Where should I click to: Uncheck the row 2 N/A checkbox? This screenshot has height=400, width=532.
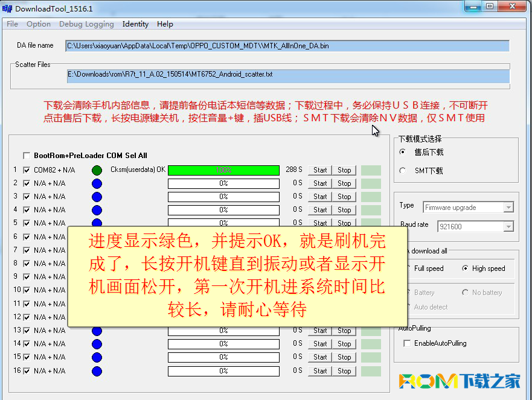click(x=27, y=183)
